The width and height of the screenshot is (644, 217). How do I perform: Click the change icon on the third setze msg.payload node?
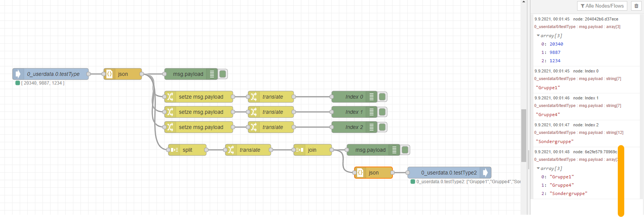coord(170,127)
